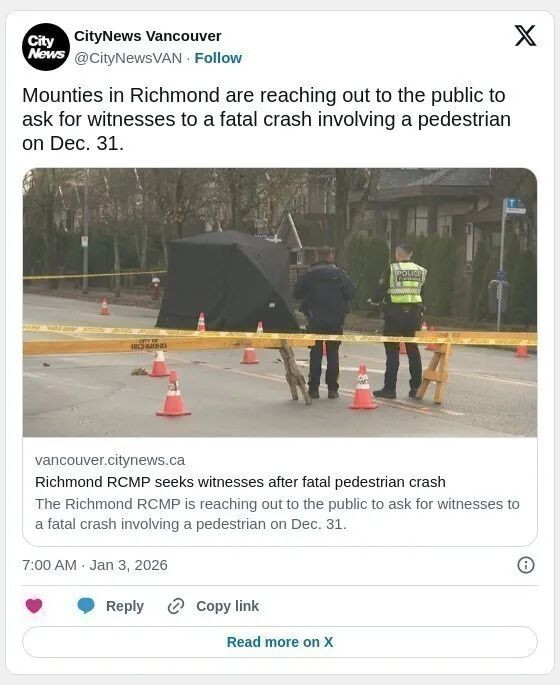Click the Mounties in Richmond tweet text

266,119
